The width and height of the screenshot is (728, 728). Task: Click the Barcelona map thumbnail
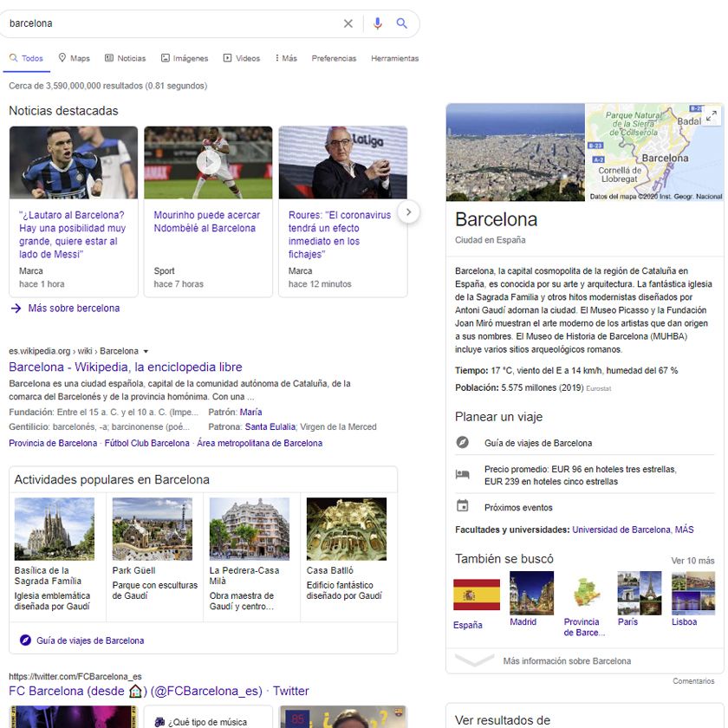pos(653,153)
